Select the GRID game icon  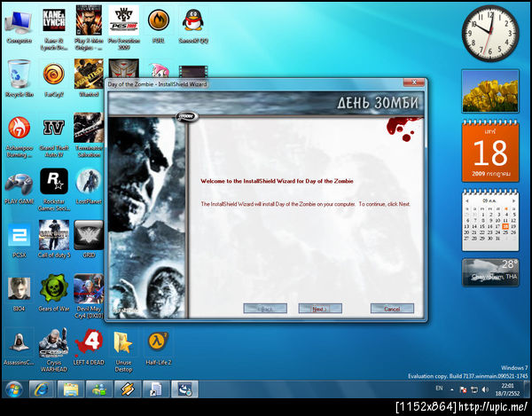[89, 239]
